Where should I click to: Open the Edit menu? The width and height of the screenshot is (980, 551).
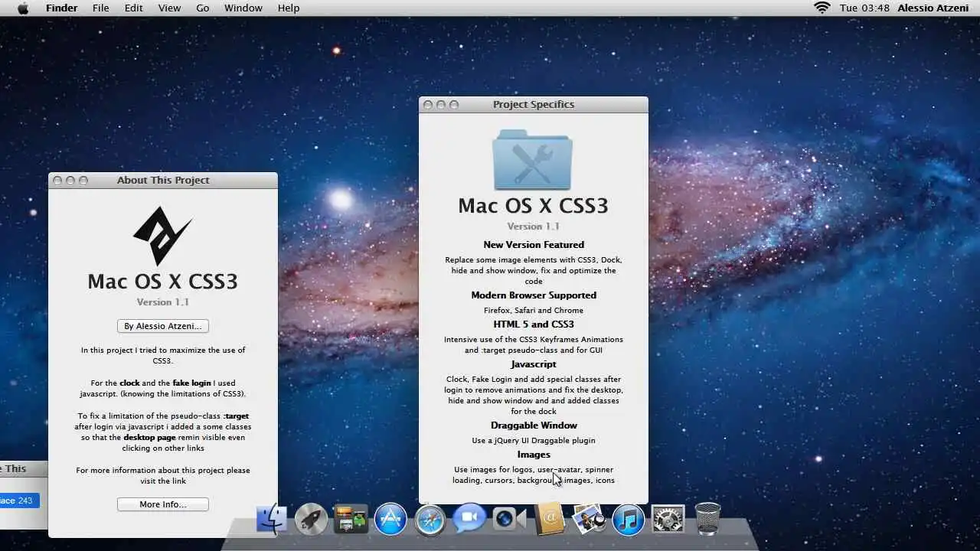134,8
